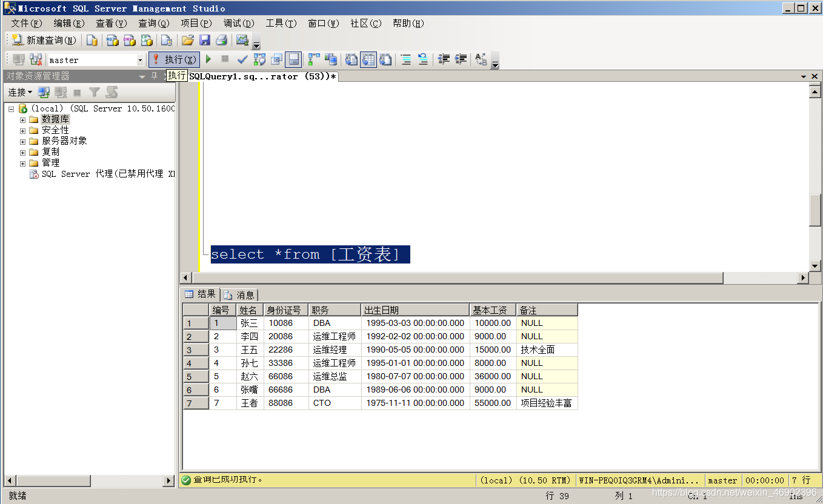Screen dimensions: 823x504
Task: Open the 连接 (Connect) dropdown
Action: 20,92
